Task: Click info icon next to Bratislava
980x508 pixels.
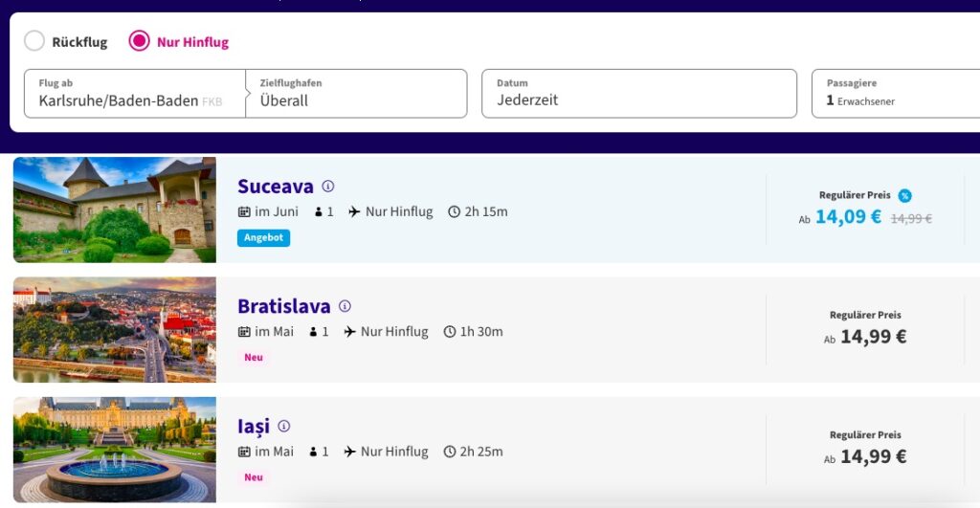Action: [x=345, y=306]
